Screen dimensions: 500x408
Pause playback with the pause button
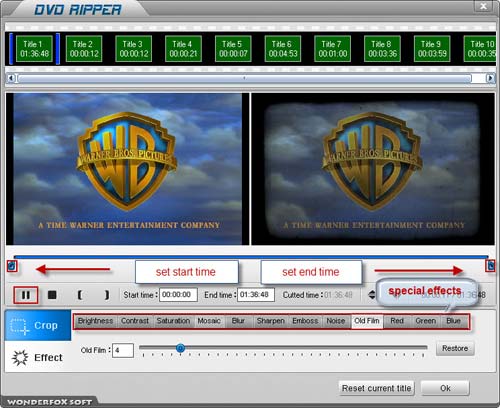click(26, 295)
